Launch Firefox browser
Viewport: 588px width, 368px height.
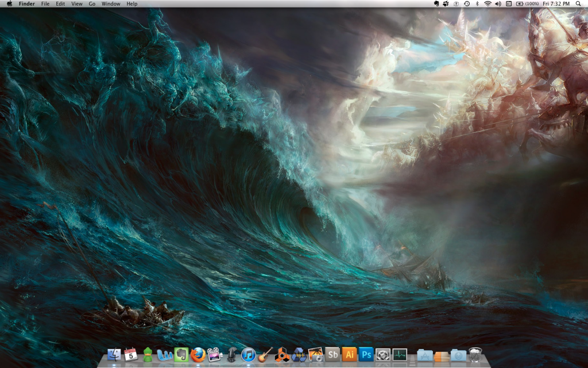tap(198, 354)
